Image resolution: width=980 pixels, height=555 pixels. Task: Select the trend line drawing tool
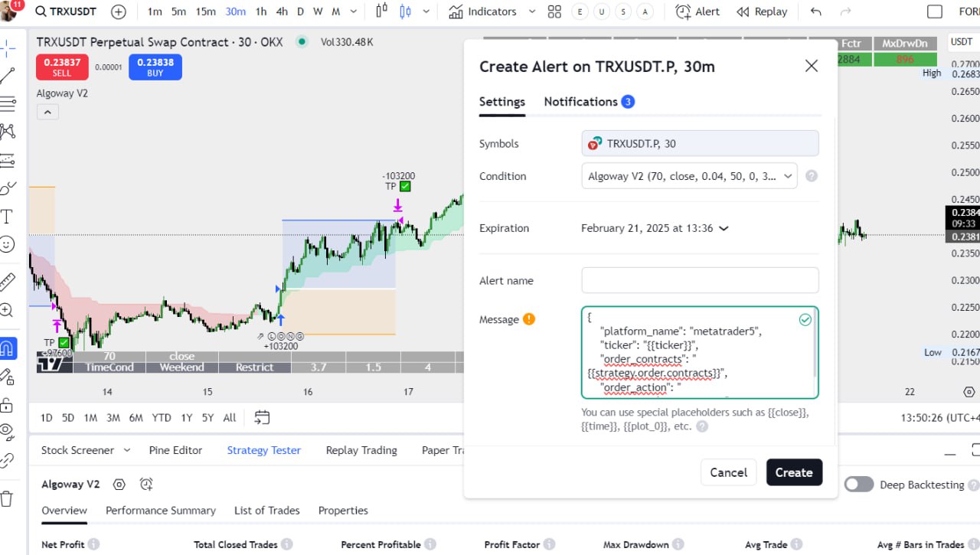[x=8, y=75]
